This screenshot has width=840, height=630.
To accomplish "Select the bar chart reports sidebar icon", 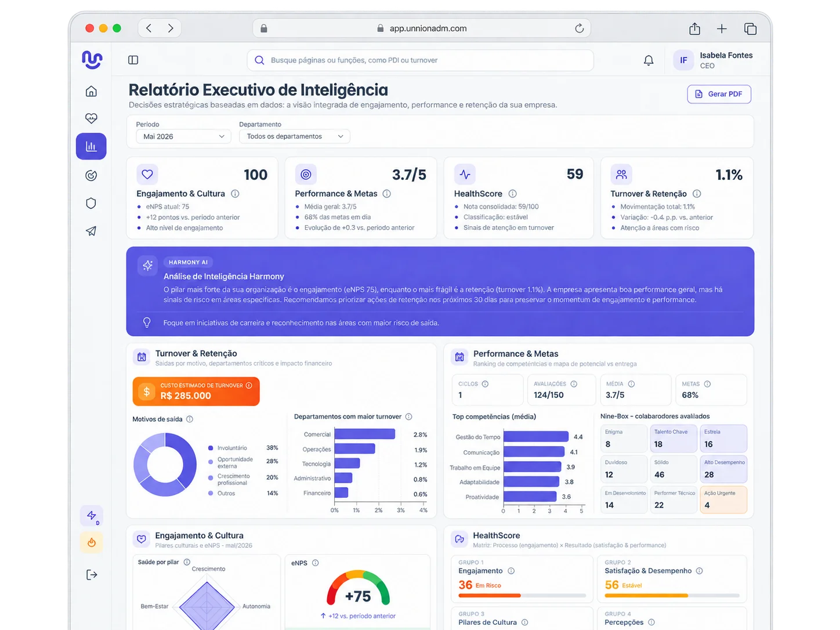I will (91, 146).
